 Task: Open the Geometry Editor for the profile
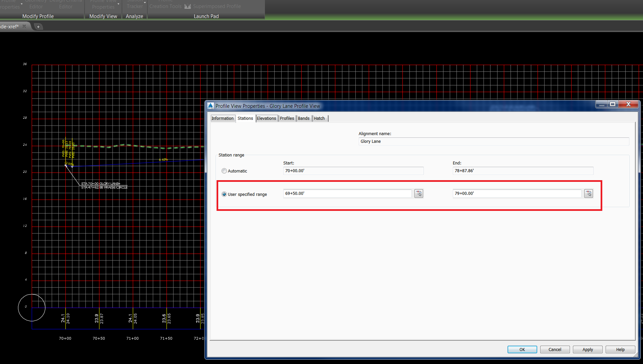36,4
